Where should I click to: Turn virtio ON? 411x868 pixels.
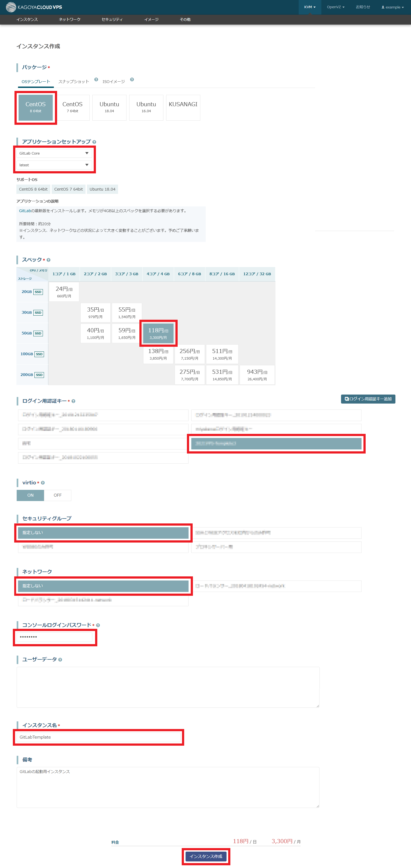[x=30, y=495]
